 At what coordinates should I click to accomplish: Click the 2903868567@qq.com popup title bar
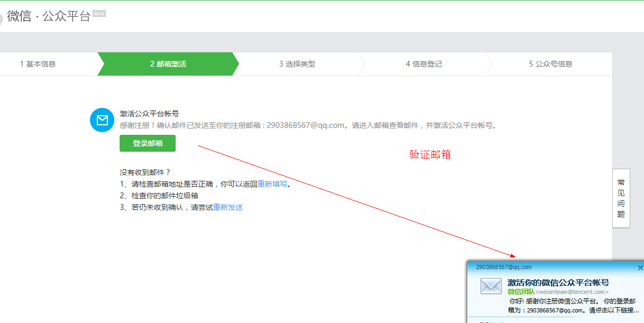504,267
